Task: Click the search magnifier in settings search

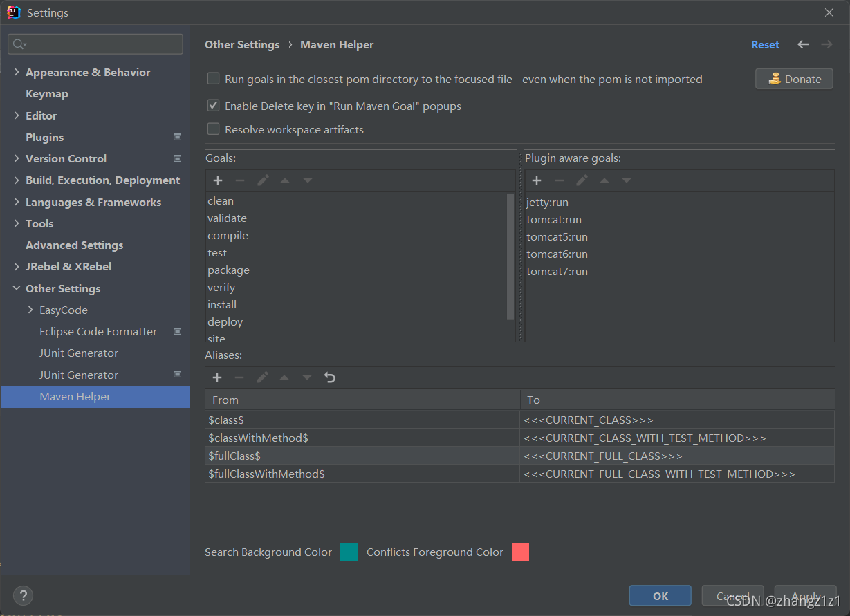Action: 19,44
